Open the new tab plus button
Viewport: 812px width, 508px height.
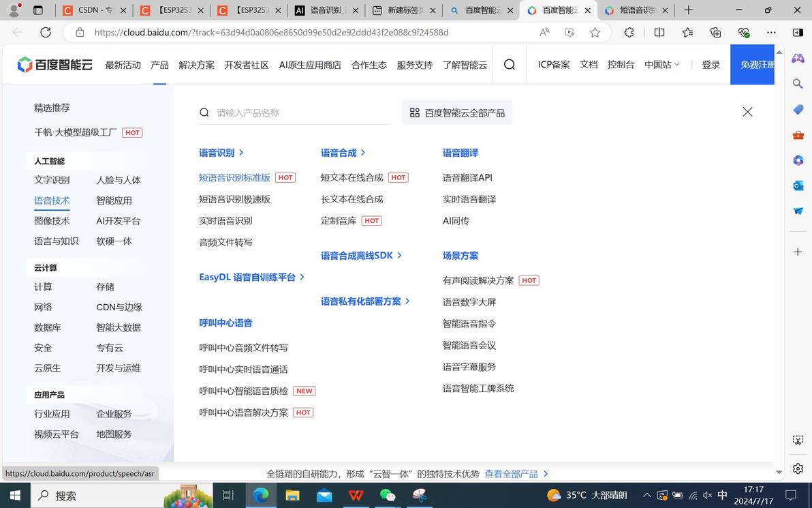[688, 10]
